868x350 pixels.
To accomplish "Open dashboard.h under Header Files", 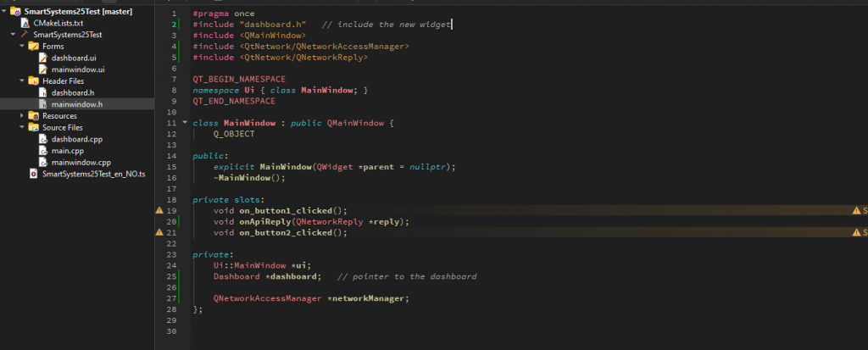I will [72, 92].
